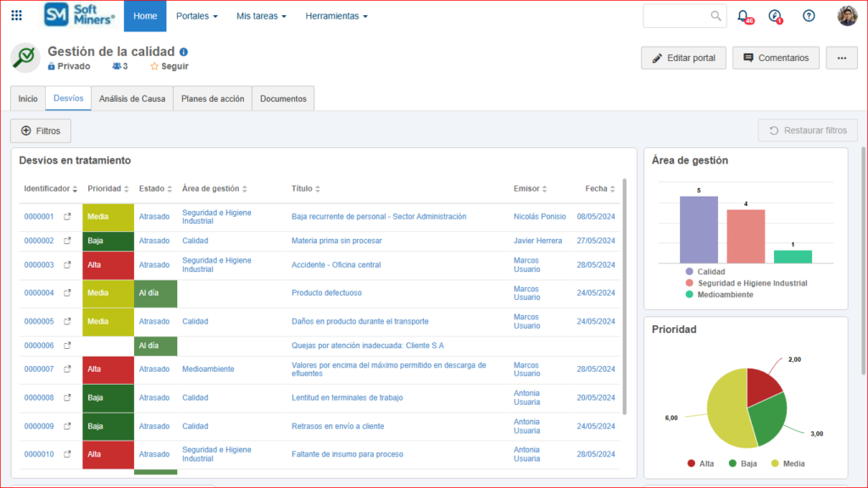Open the apps grid launcher icon
This screenshot has height=488, width=868.
tap(17, 15)
